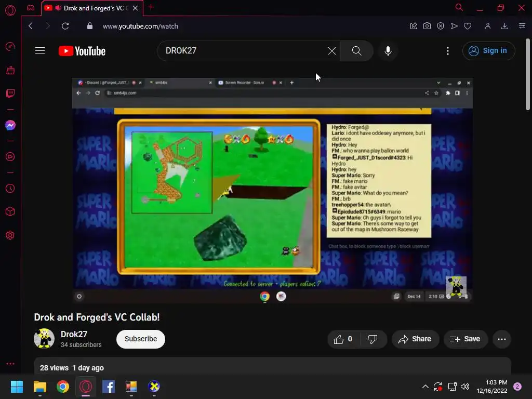Open Settings gear in Opera sidebar

(10, 235)
